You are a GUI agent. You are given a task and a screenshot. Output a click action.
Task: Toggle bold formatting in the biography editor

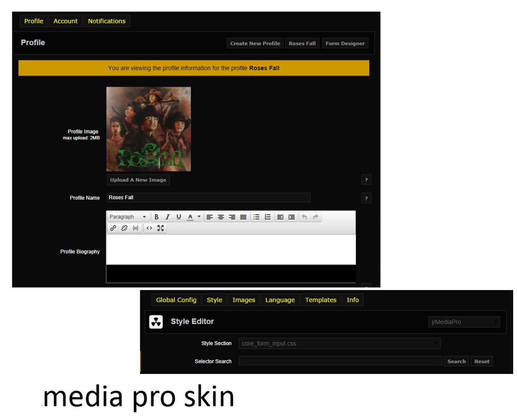point(156,217)
